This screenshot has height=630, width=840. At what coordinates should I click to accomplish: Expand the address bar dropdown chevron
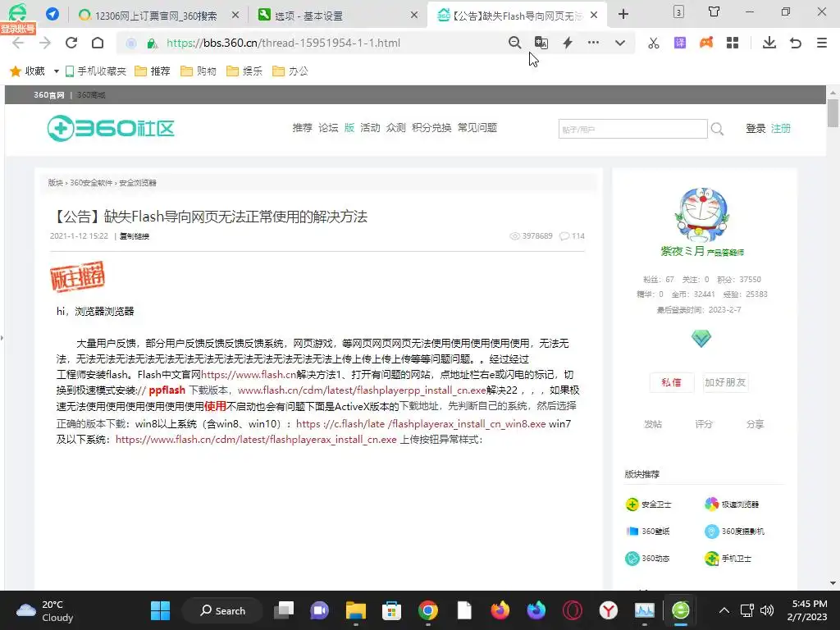click(620, 43)
